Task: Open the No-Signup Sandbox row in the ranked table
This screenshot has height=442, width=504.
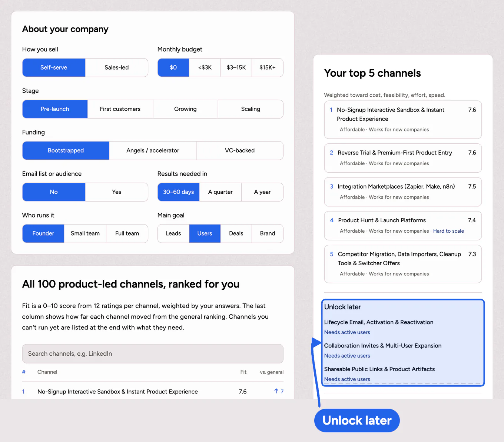Action: 153,391
